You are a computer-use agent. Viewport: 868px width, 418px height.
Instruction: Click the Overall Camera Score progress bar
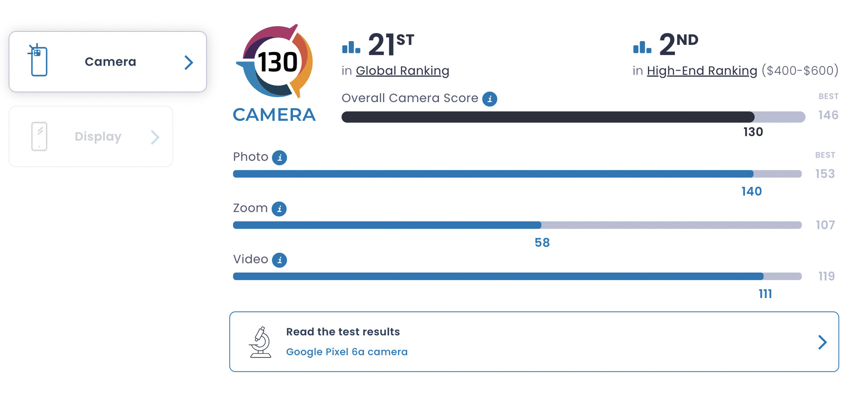(x=573, y=117)
